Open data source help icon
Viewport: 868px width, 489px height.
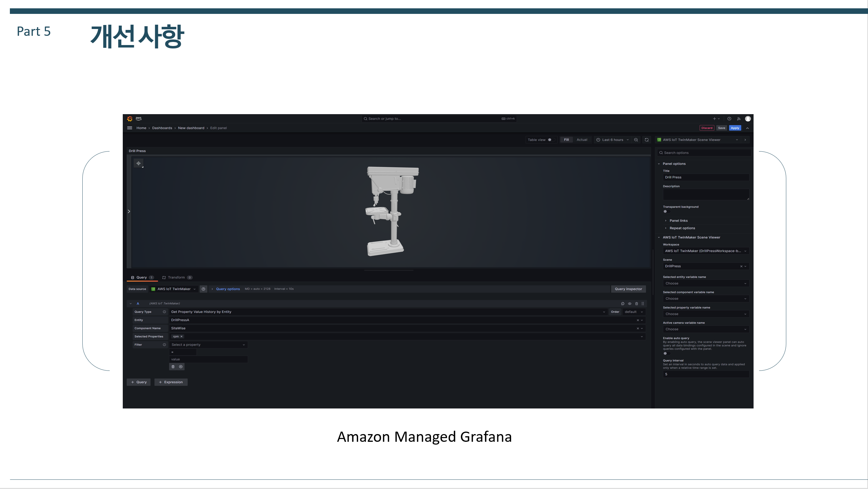[203, 289]
